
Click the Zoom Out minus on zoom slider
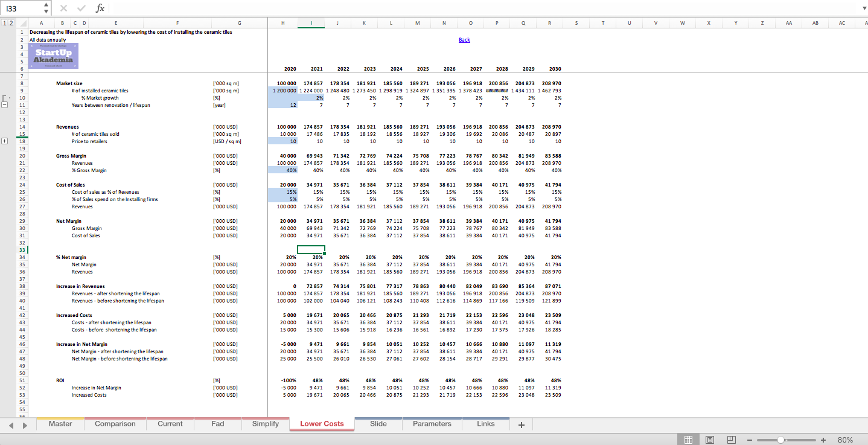[x=750, y=440]
